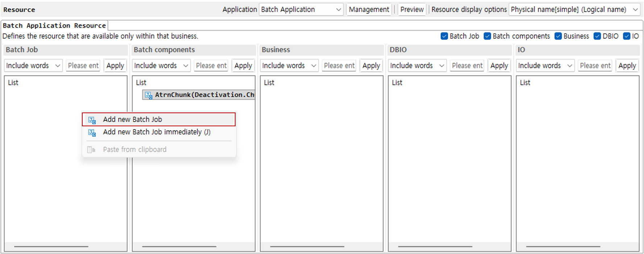Click Apply in the IO column
Viewport: 644px width, 254px height.
coord(627,66)
